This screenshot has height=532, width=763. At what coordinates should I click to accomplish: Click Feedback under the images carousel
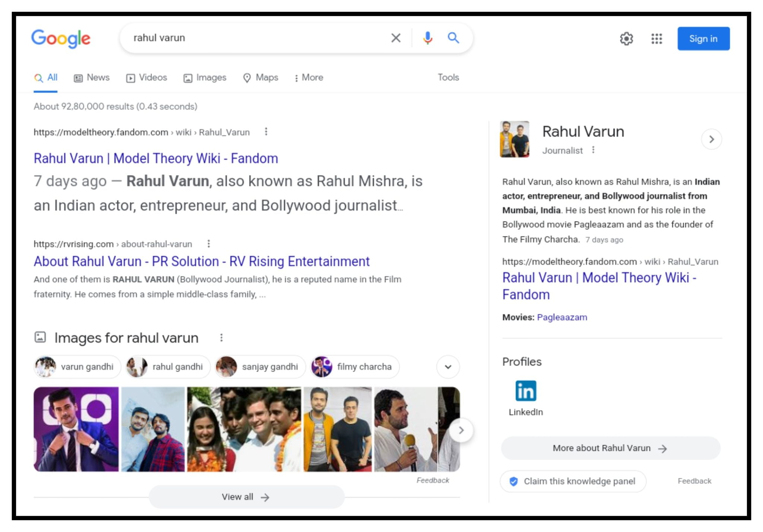pyautogui.click(x=433, y=480)
